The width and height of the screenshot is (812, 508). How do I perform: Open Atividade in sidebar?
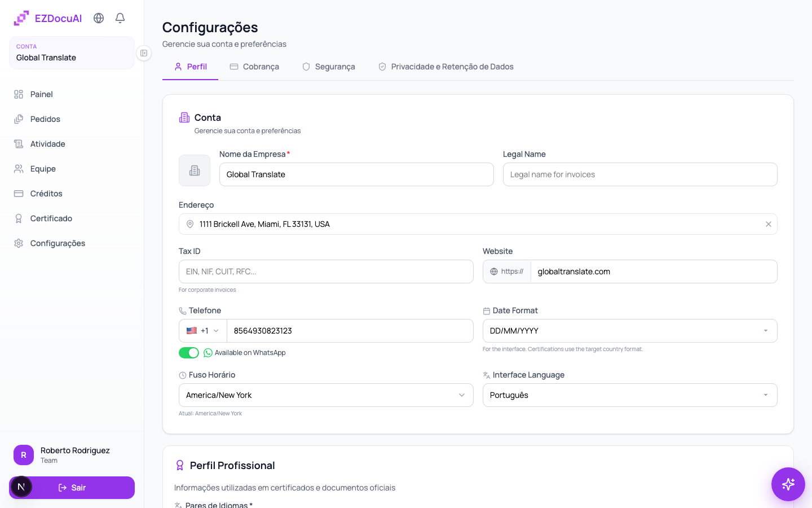point(72,144)
